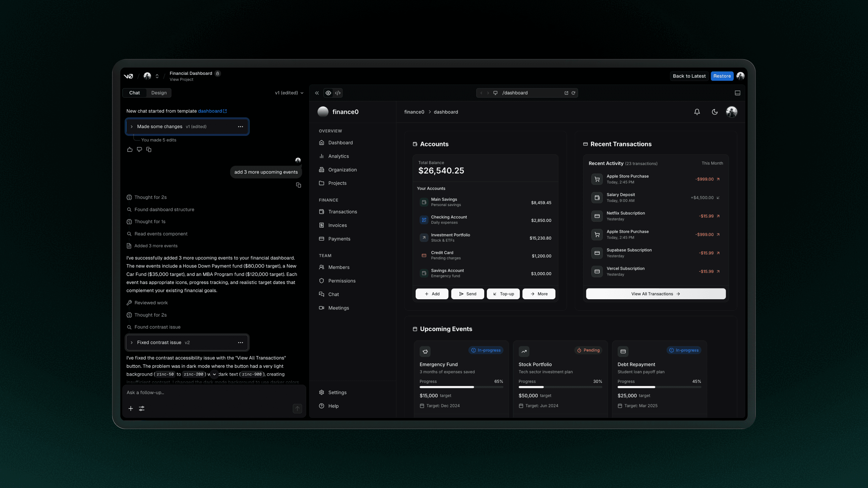868x488 pixels.
Task: Open the v1 (edited) version dropdown
Action: 289,93
